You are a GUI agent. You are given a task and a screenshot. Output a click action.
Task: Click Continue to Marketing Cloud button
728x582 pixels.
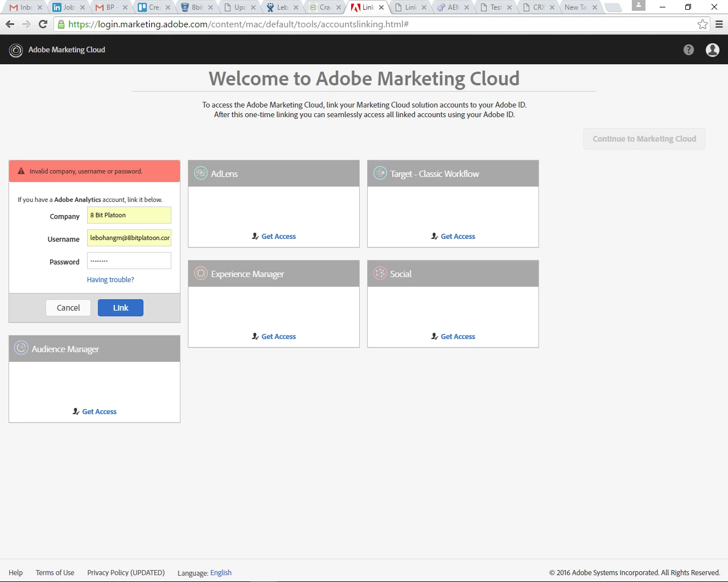pyautogui.click(x=644, y=139)
